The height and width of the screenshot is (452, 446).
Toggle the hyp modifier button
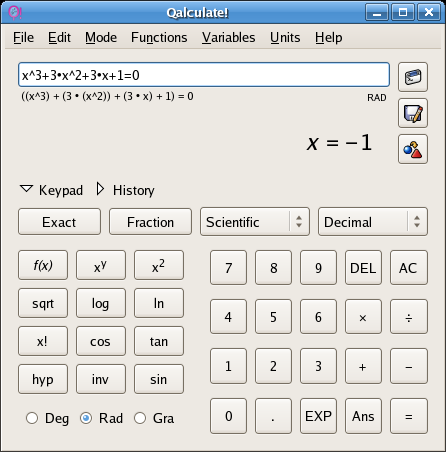click(43, 379)
